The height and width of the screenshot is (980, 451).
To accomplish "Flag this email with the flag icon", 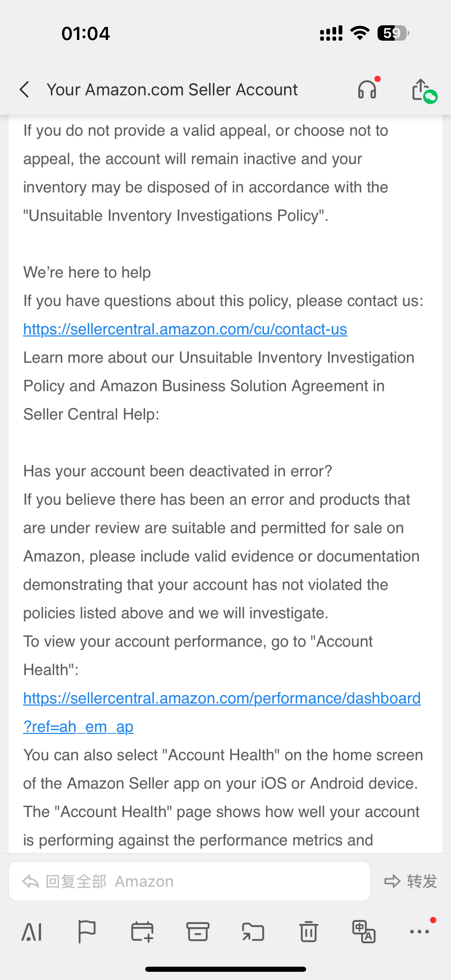I will pyautogui.click(x=87, y=931).
